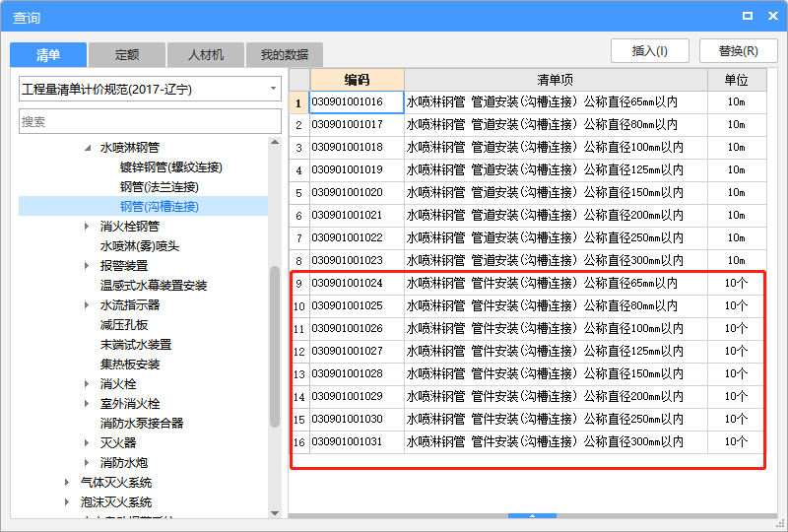This screenshot has height=532, width=788.
Task: Click the 单位 column header
Action: [x=736, y=80]
